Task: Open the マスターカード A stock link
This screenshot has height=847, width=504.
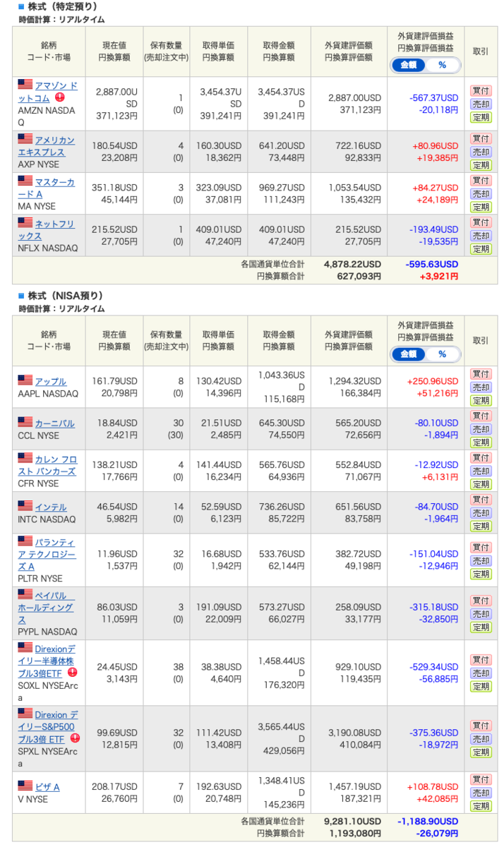Action: (x=46, y=188)
